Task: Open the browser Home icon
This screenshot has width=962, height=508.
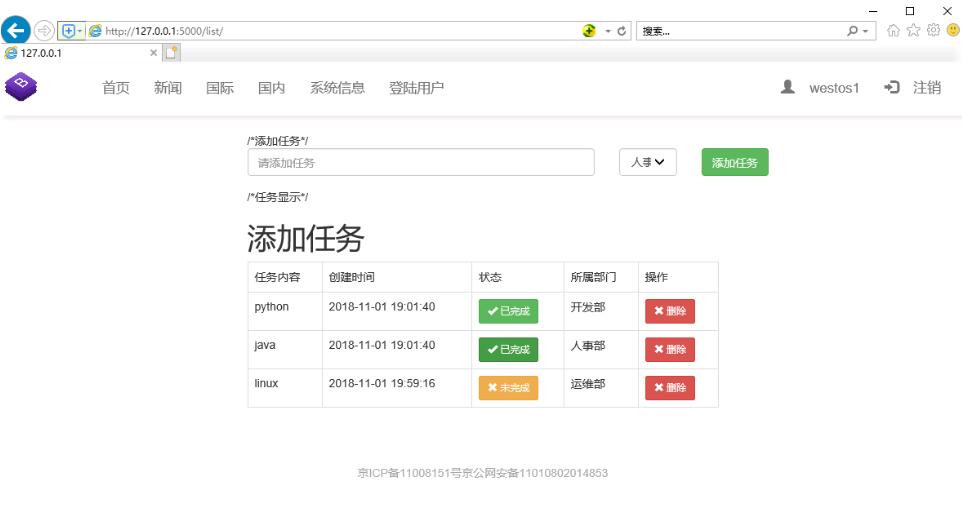Action: point(893,30)
